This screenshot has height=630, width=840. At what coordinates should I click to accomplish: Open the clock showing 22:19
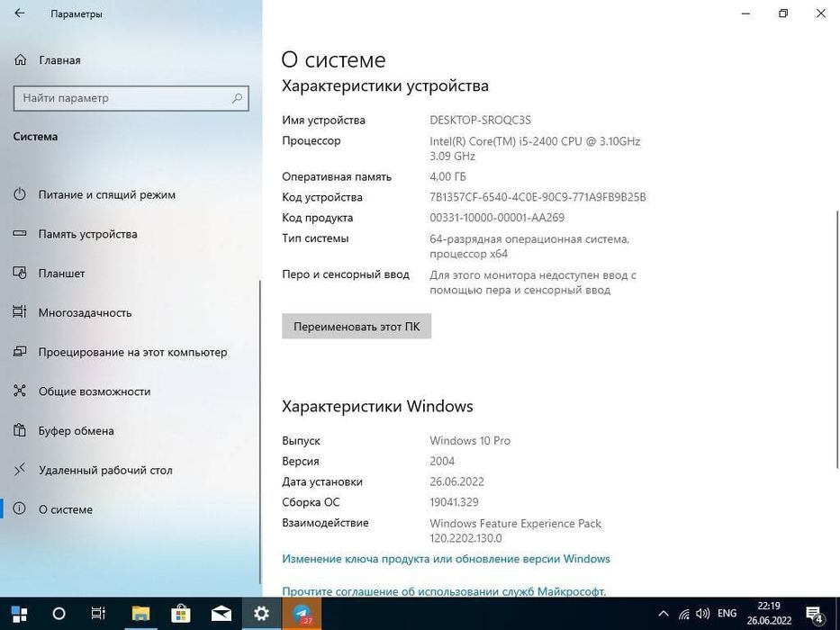[769, 606]
